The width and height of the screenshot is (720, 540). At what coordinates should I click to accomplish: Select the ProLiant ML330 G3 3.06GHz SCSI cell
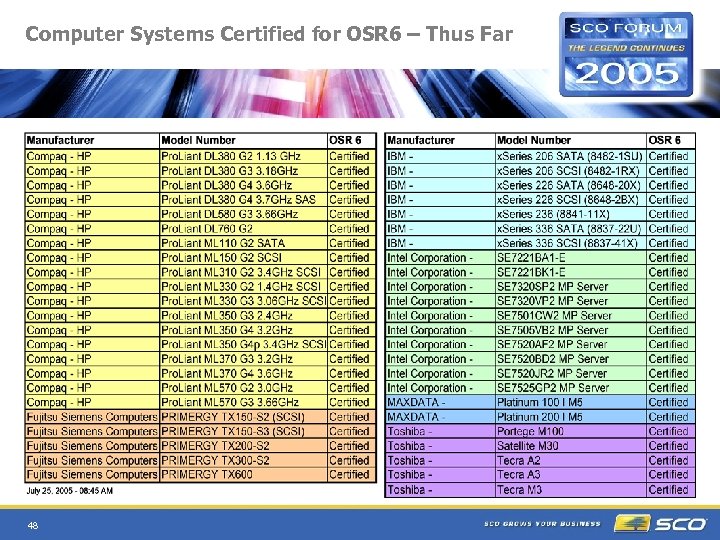[243, 301]
